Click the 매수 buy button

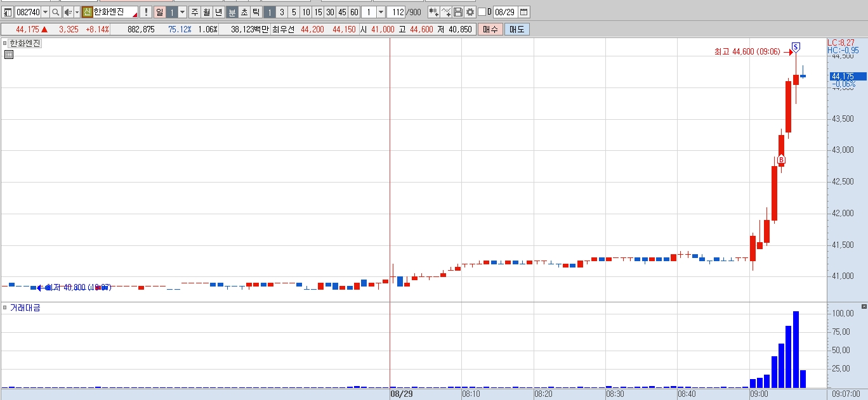(490, 29)
